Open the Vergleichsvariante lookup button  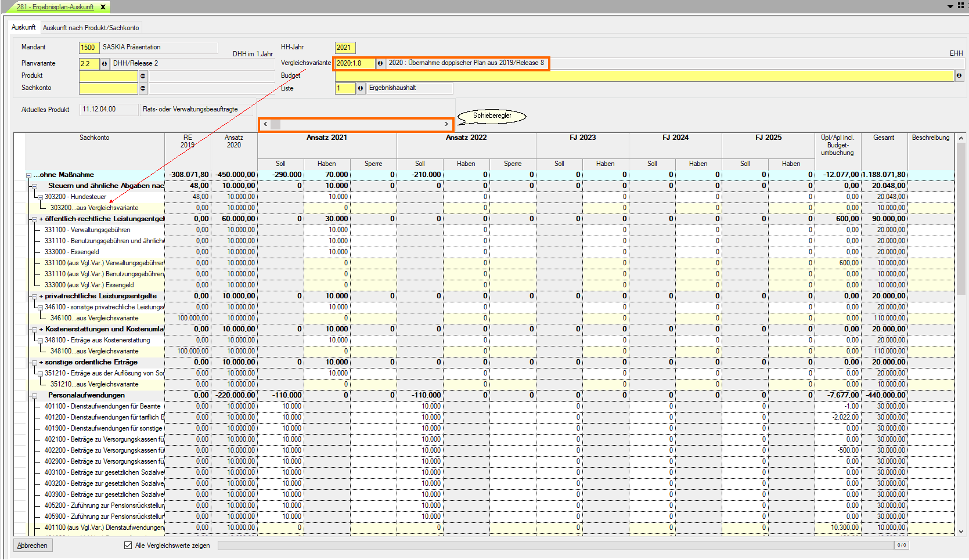pos(380,63)
